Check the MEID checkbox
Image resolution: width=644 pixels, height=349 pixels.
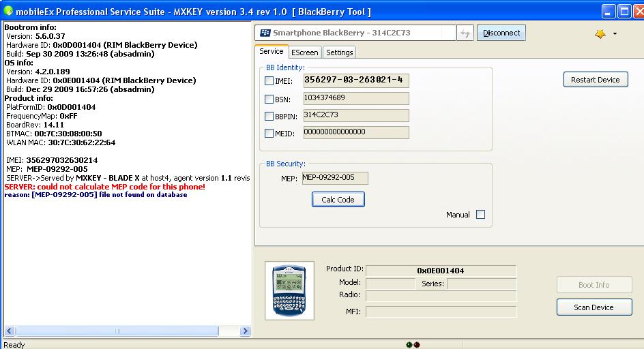(269, 133)
